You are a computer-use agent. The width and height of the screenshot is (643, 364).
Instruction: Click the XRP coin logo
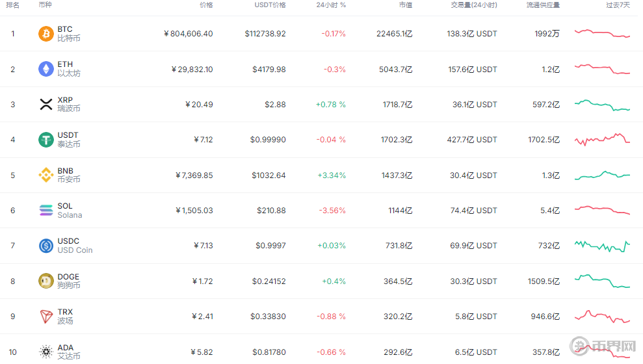click(x=46, y=104)
